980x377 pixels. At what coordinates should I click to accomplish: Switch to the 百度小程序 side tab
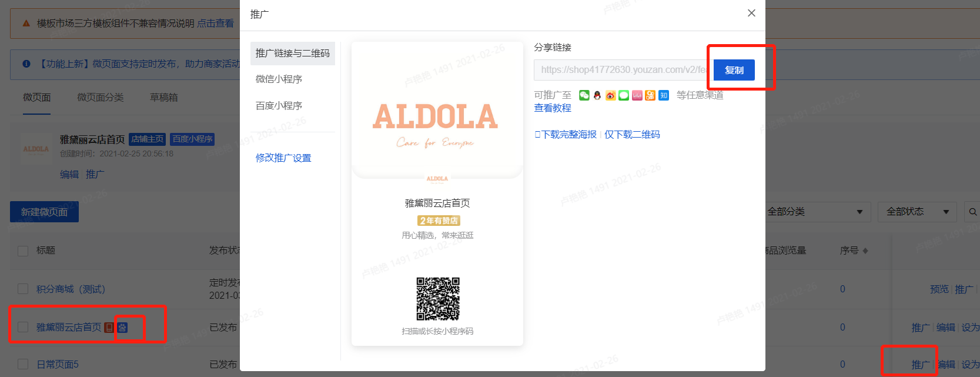coord(279,105)
